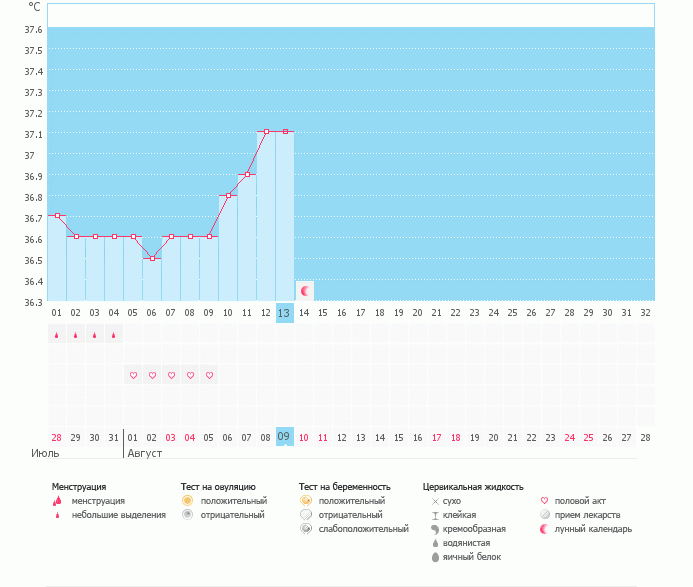
Task: Click the positive ovulation test legend icon
Action: click(x=187, y=500)
